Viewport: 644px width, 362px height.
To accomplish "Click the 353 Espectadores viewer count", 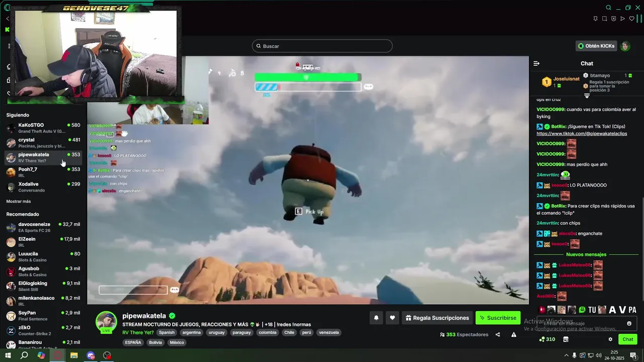I will tap(464, 334).
